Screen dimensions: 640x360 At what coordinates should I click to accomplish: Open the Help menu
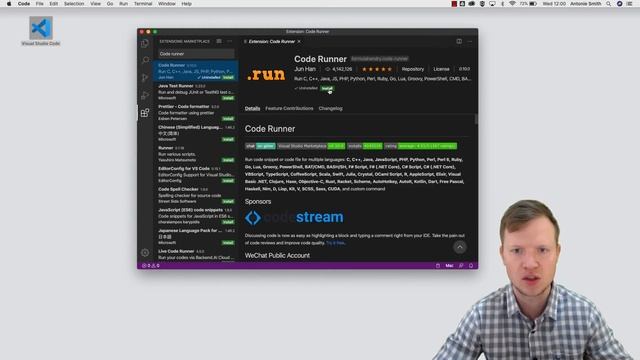pyautogui.click(x=187, y=4)
